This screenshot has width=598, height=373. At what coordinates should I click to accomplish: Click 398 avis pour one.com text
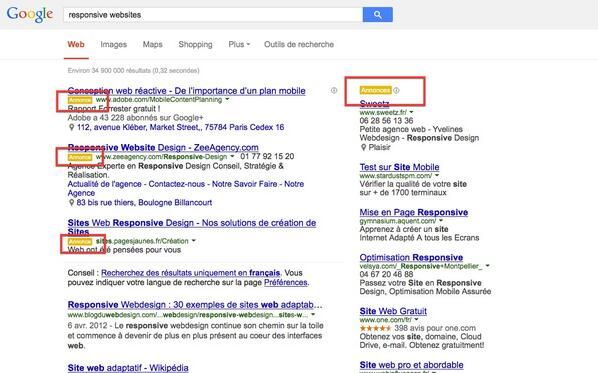click(435, 328)
